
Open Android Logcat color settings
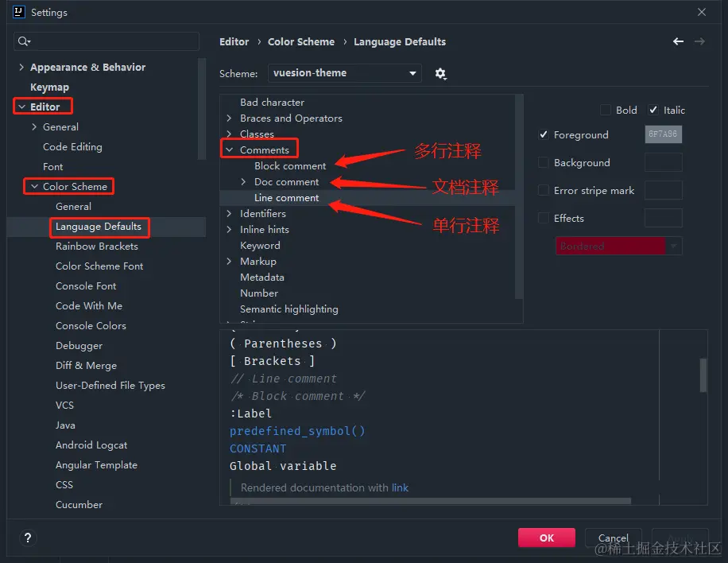(x=91, y=445)
